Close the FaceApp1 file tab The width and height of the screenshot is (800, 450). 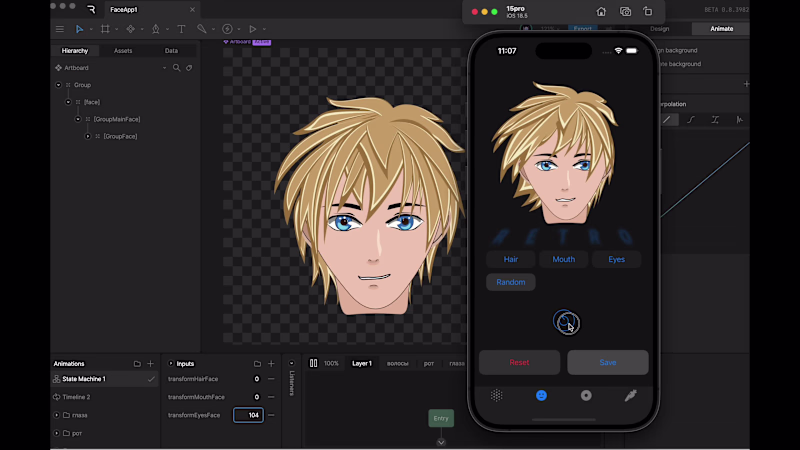[192, 10]
